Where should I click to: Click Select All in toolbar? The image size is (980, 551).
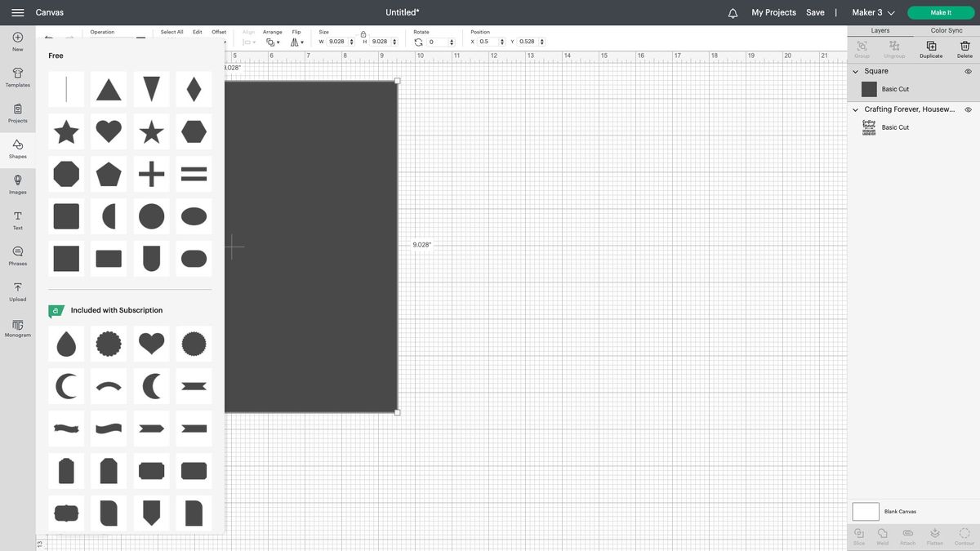(171, 32)
